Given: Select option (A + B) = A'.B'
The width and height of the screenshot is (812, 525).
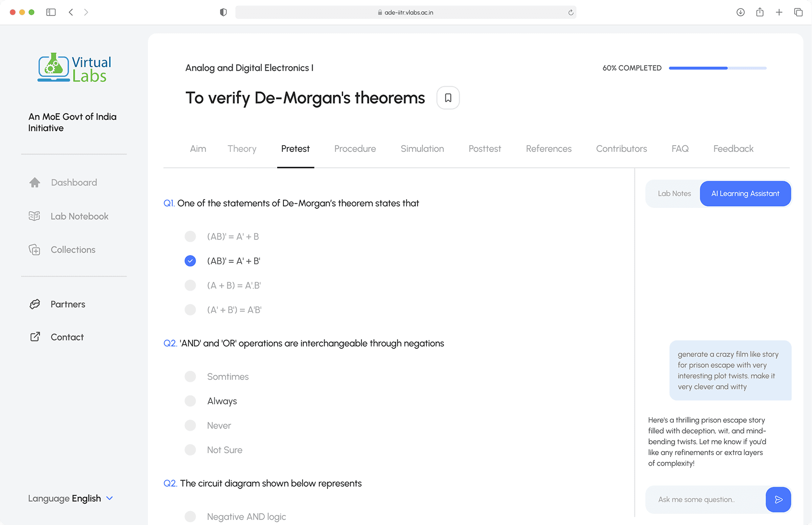Looking at the screenshot, I should pos(223,285).
